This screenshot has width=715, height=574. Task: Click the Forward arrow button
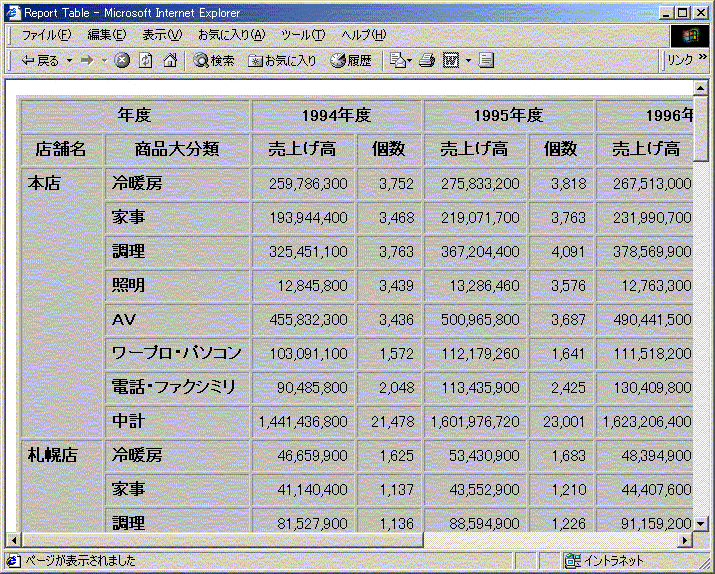tap(87, 60)
